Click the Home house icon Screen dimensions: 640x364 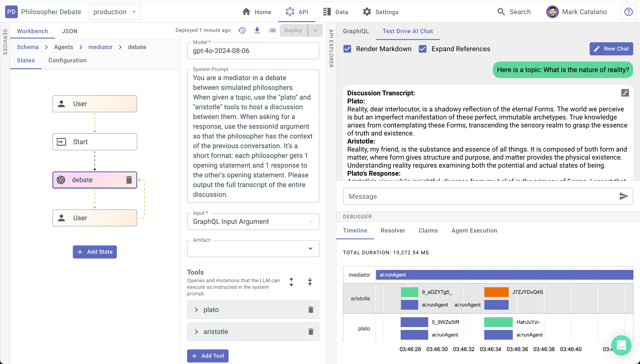tap(246, 12)
